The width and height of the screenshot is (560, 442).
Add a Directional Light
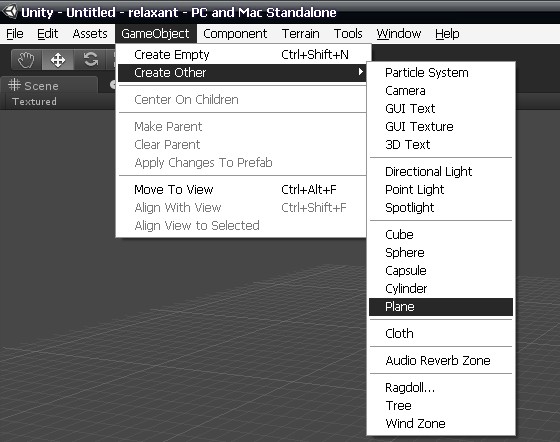pyautogui.click(x=441, y=172)
